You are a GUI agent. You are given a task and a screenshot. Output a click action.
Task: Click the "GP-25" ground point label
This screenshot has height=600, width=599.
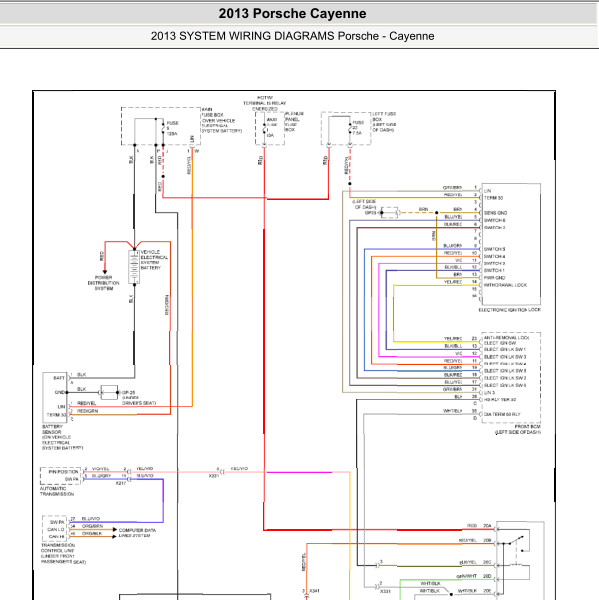[128, 393]
